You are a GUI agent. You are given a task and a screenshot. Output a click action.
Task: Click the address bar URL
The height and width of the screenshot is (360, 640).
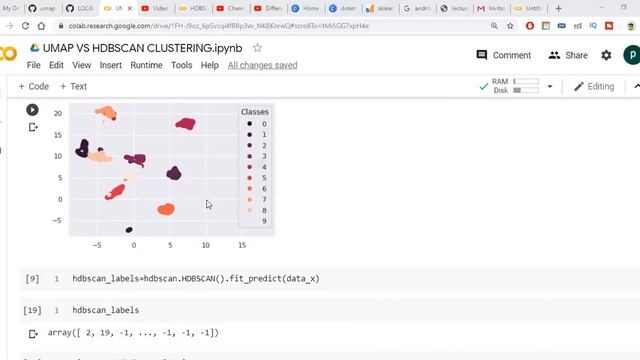218,26
